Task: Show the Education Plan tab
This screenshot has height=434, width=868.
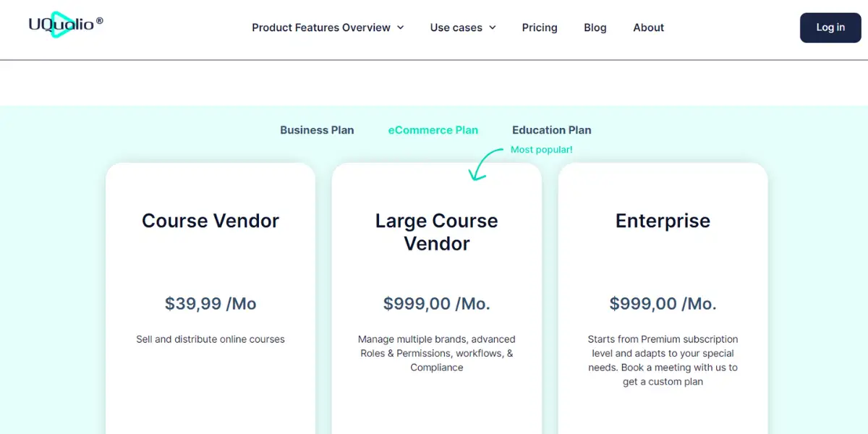Action: (552, 130)
